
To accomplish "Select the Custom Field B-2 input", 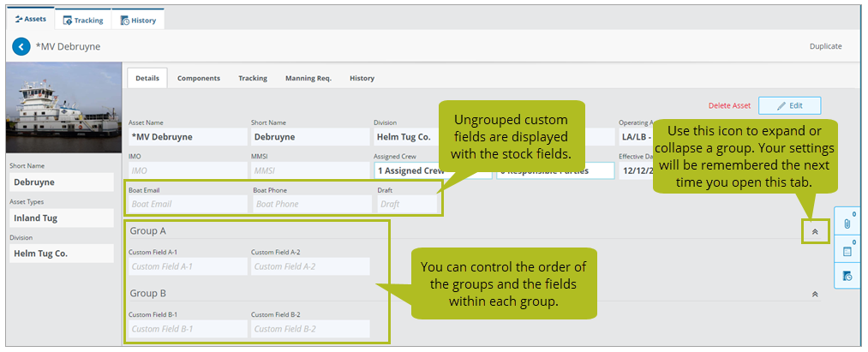I will pyautogui.click(x=310, y=329).
